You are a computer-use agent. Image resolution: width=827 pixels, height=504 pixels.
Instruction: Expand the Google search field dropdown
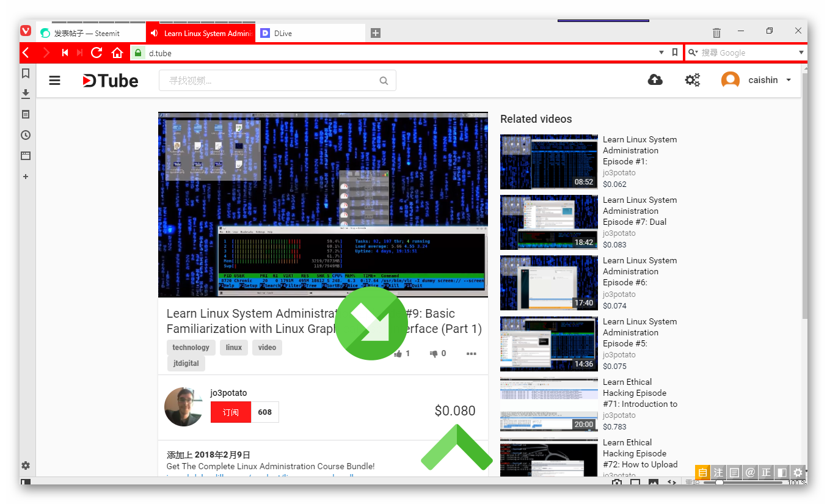[x=801, y=53]
